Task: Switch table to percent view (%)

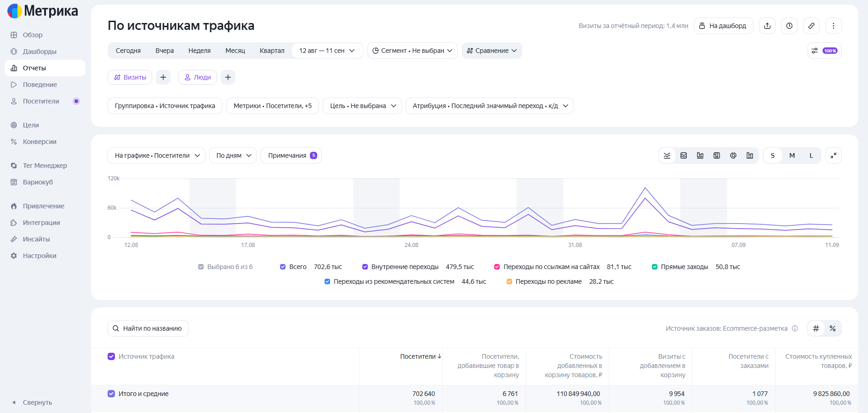Action: point(833,328)
